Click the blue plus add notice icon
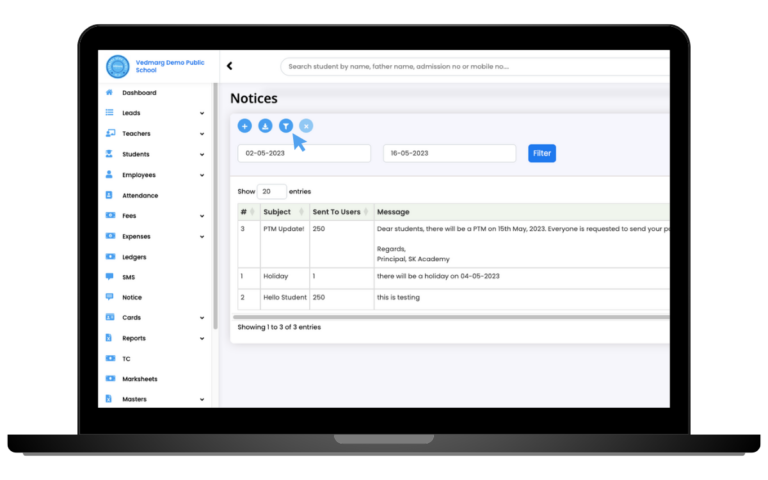Viewport: 768px width, 480px height. 244,126
